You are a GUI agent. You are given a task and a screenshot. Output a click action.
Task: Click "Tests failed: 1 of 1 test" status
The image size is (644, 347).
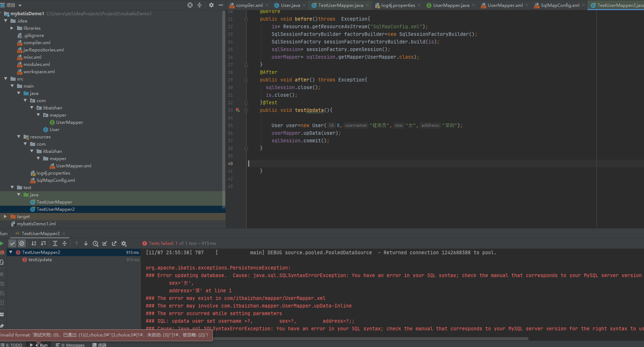pyautogui.click(x=179, y=243)
